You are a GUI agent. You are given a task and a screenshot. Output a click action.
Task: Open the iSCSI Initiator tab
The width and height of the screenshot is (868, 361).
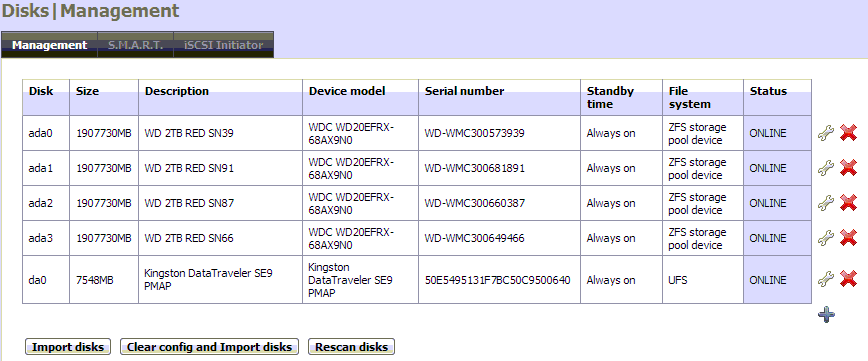[x=224, y=45]
